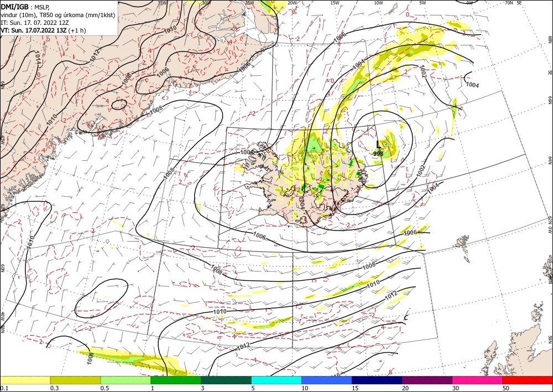Pick the blue 10–15 legend swatch
Viewport: 553px width, 392px height.
tap(327, 380)
